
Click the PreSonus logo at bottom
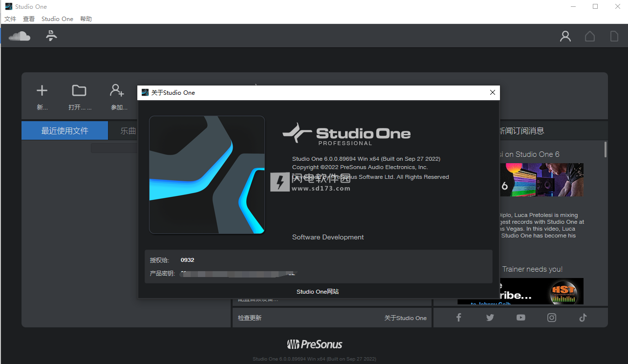315,344
